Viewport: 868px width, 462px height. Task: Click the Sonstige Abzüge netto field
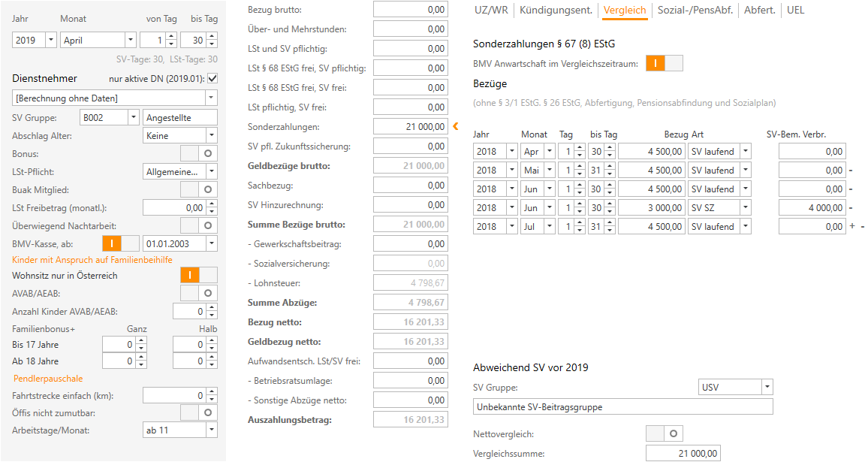(x=410, y=400)
